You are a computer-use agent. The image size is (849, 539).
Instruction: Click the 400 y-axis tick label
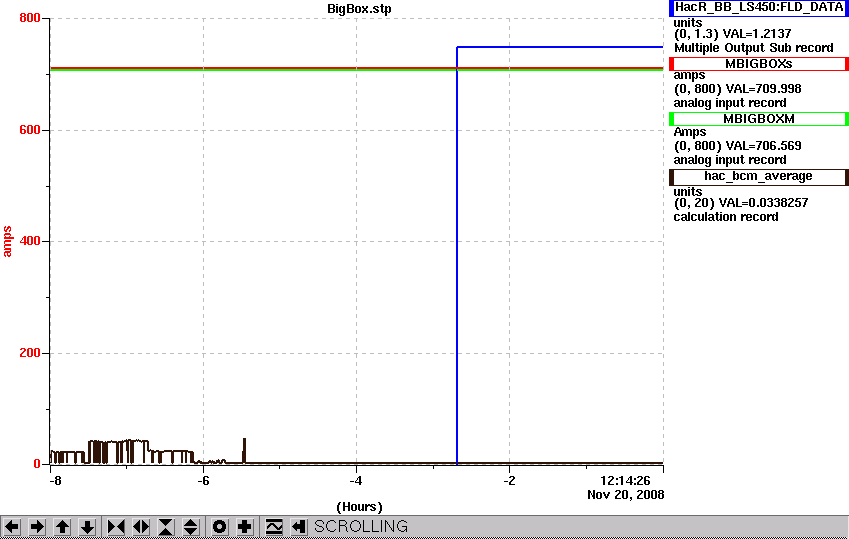pyautogui.click(x=30, y=241)
